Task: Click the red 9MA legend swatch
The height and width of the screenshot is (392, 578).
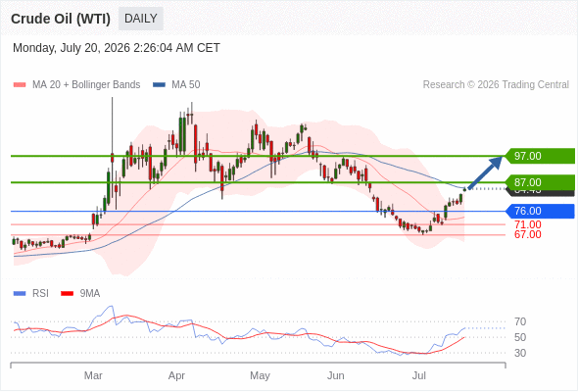Action: point(67,294)
